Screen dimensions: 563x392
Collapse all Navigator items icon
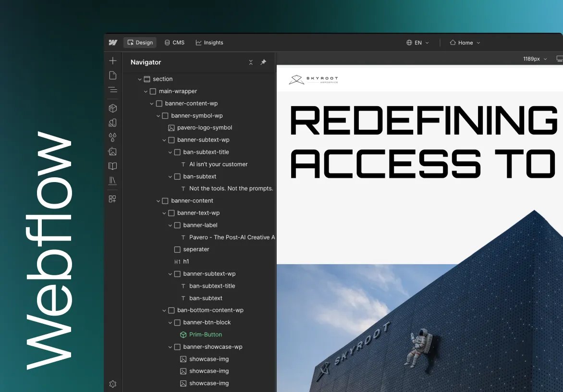coord(251,62)
